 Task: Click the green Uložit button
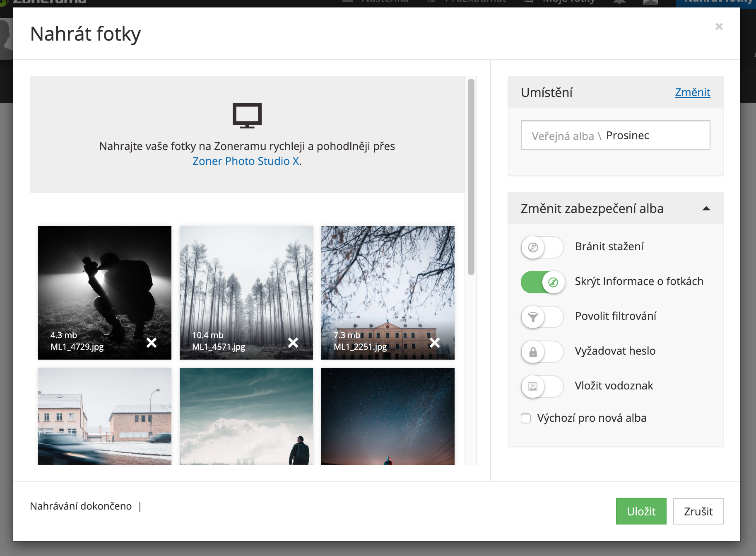click(x=641, y=511)
